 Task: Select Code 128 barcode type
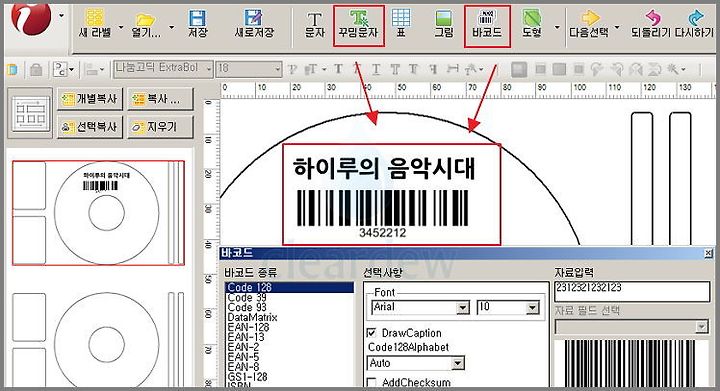click(289, 287)
